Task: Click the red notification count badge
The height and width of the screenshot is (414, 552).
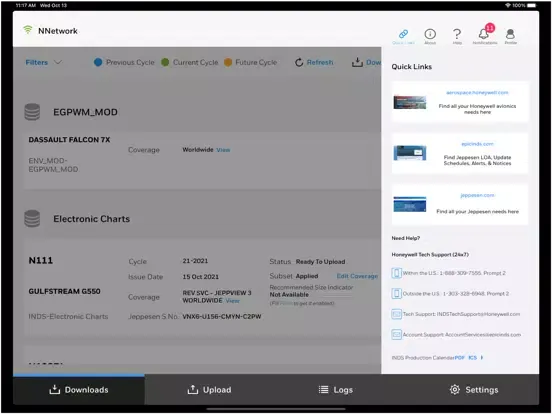Action: pyautogui.click(x=490, y=28)
